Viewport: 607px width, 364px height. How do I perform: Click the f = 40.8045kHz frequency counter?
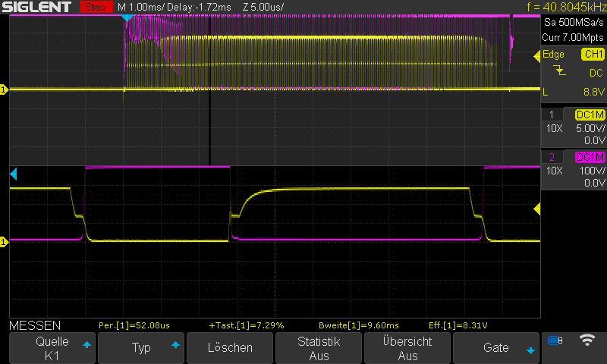(566, 7)
